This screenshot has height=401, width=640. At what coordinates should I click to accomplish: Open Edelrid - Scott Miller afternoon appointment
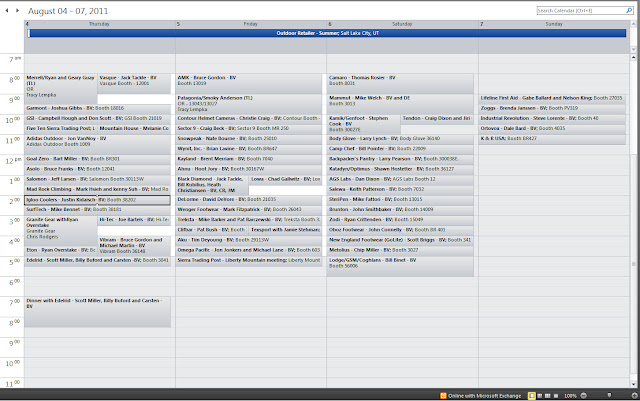[98, 261]
